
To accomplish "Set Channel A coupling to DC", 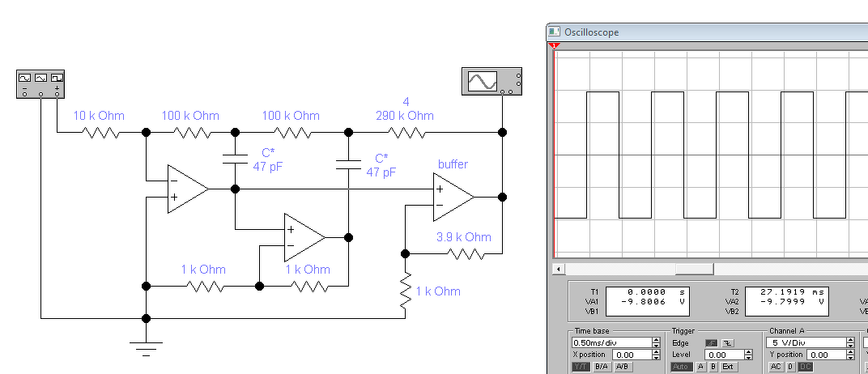I will click(805, 367).
